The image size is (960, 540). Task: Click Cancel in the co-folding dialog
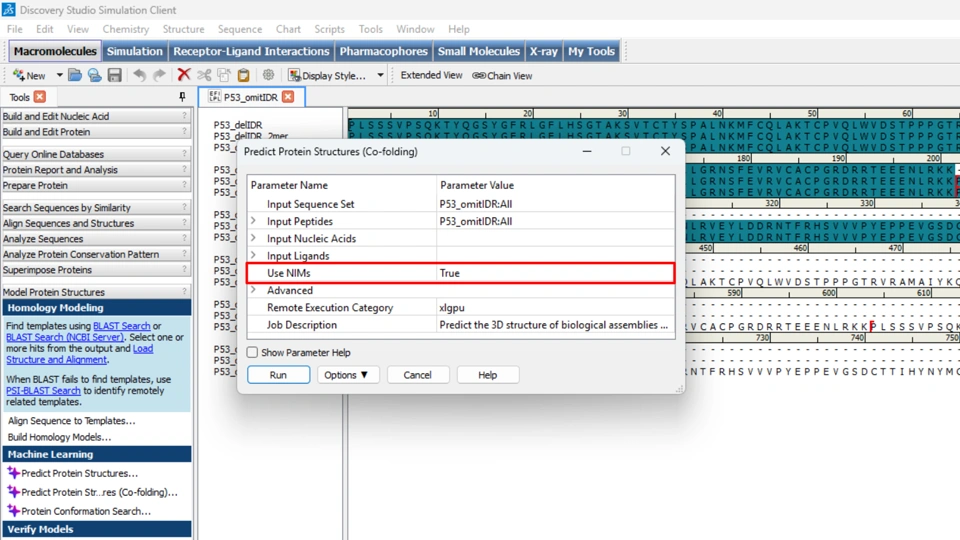(418, 375)
